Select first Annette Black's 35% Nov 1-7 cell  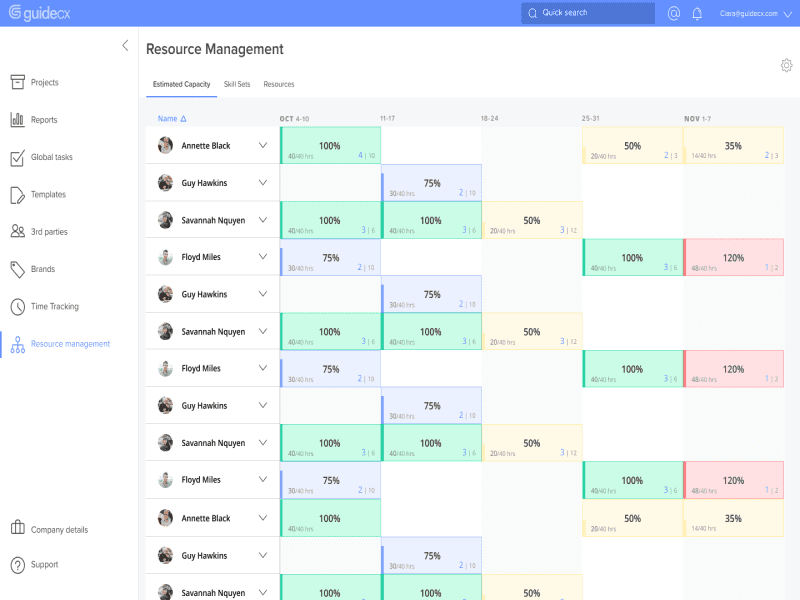[734, 145]
